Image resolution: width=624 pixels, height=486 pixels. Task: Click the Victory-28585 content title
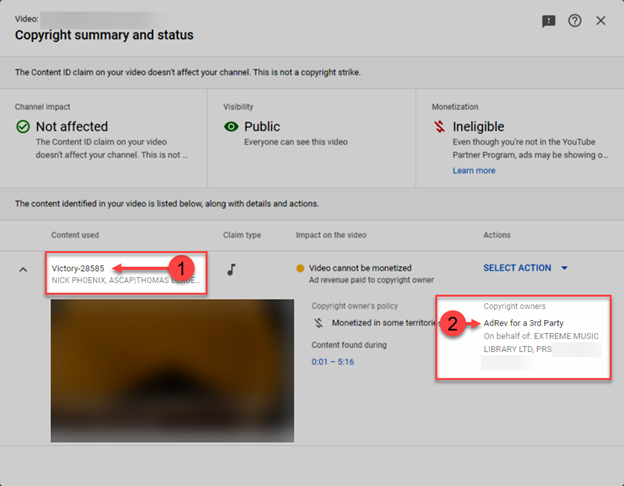(78, 268)
